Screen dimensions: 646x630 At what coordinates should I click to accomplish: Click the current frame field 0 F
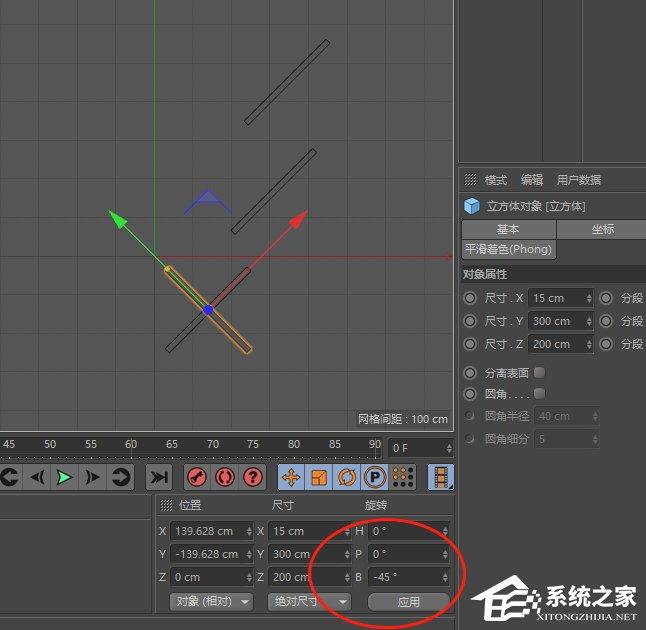[421, 448]
